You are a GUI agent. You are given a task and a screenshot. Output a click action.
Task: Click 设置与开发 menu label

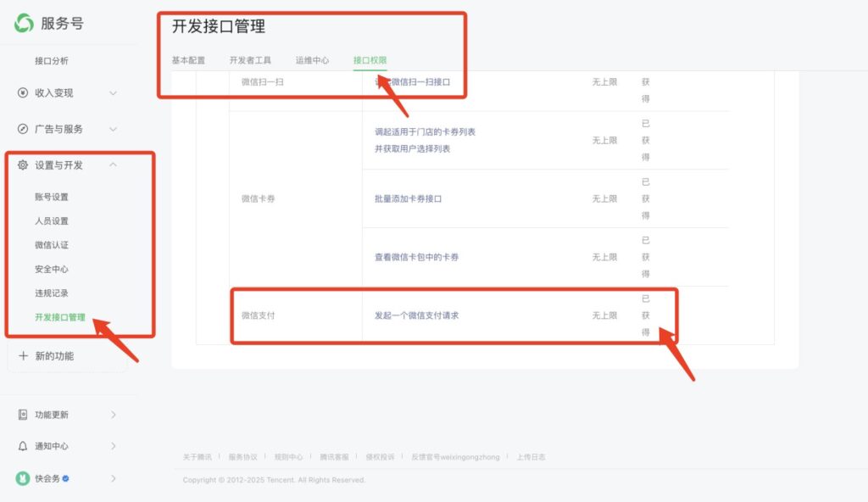(x=58, y=165)
